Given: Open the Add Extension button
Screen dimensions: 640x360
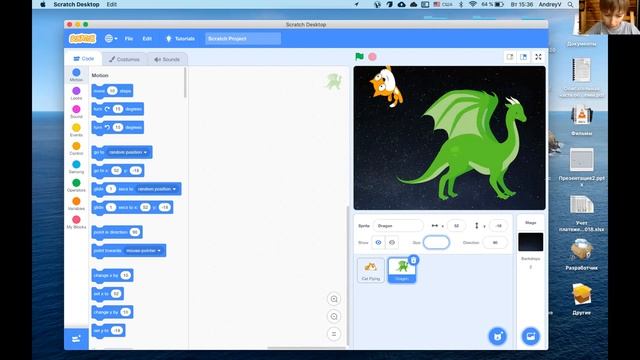Looking at the screenshot, I should 76,339.
